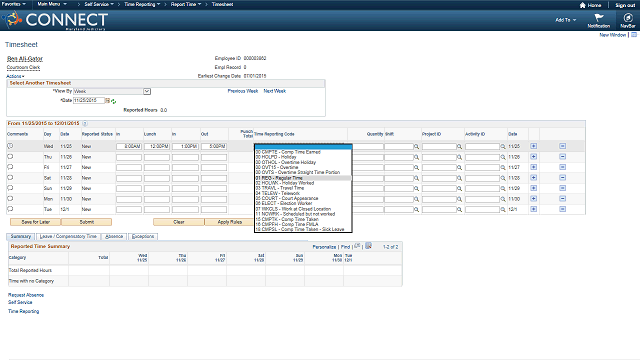Click Activity ID lookup magnifier on 11/25 row

point(503,147)
